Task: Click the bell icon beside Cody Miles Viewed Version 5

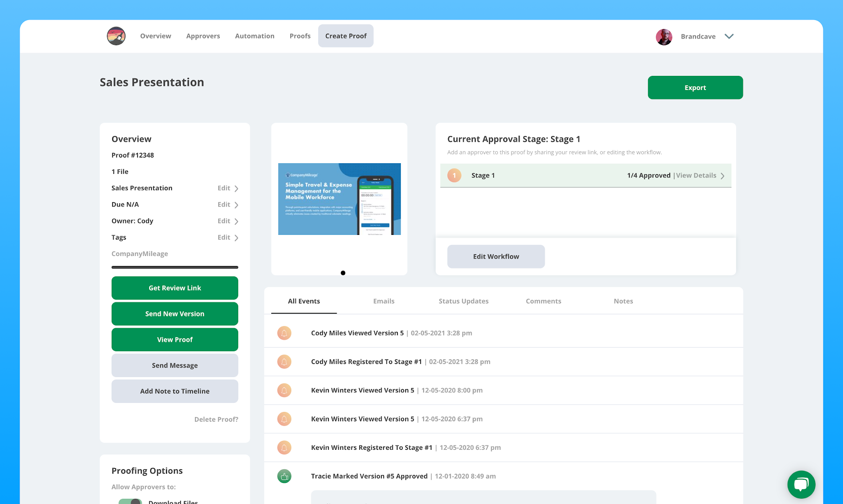Action: click(x=285, y=333)
